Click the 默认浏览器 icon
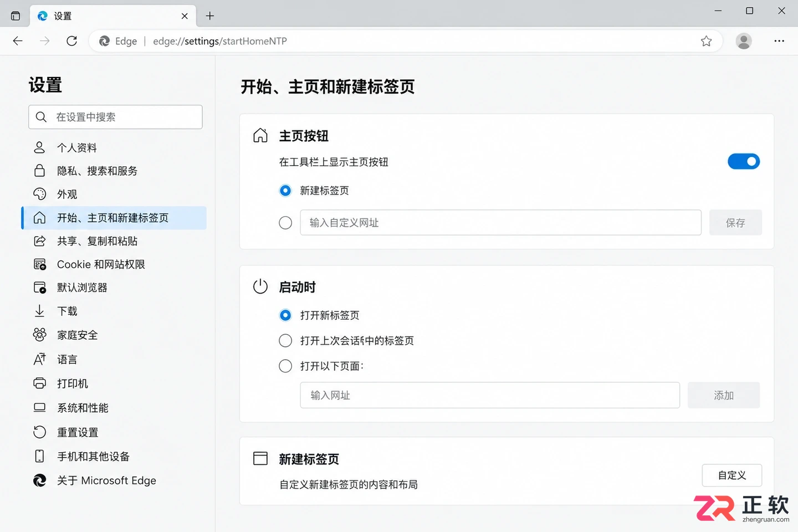 point(40,288)
